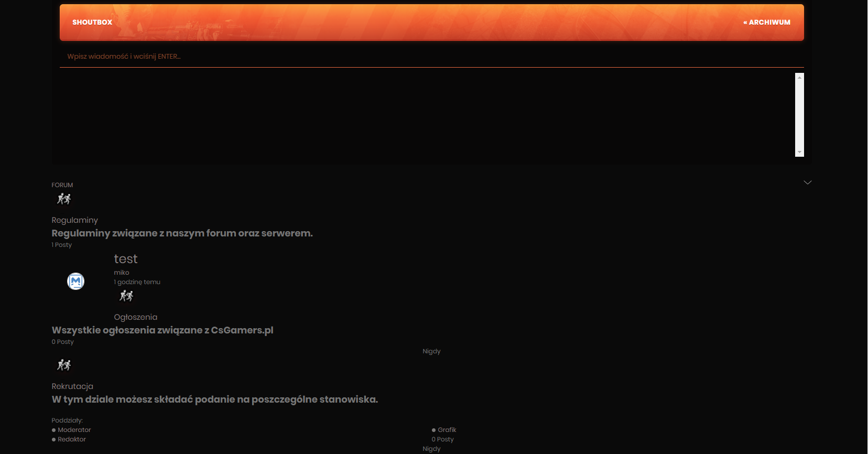Focus the shoutbox message input field

coord(431,57)
